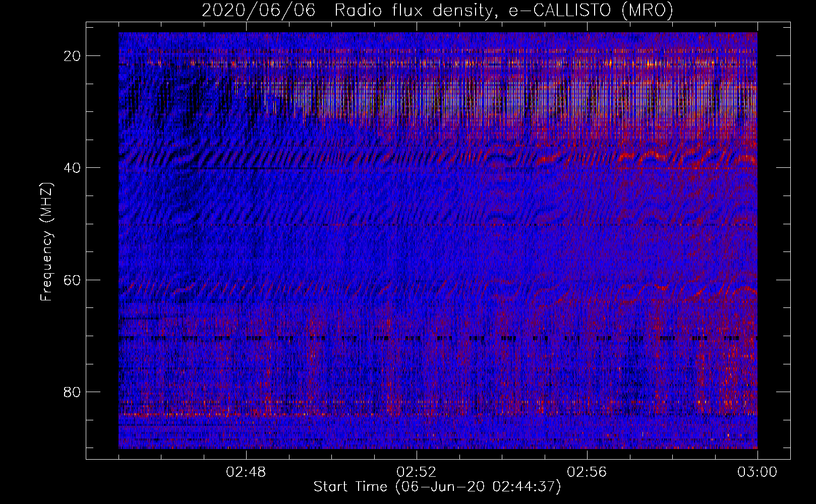816x504 pixels.
Task: Click the horizontal interference line at 50 MHz
Action: click(x=438, y=224)
